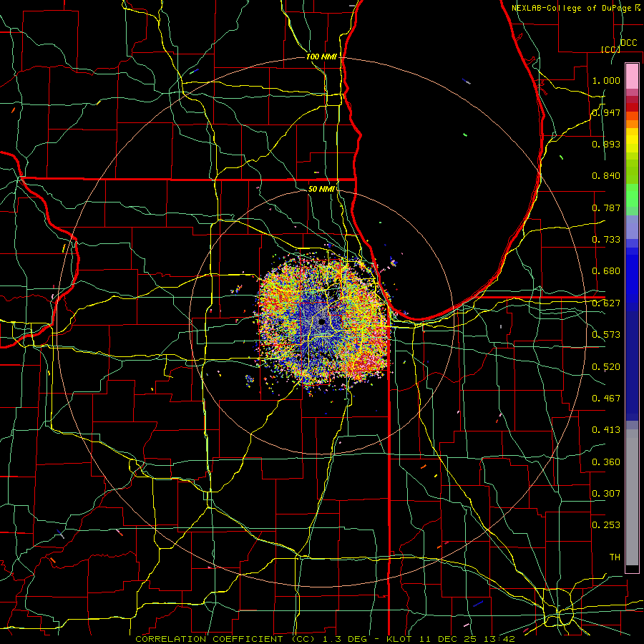Image resolution: width=644 pixels, height=644 pixels.
Task: Click the 0.840 scale value
Action: coord(606,176)
